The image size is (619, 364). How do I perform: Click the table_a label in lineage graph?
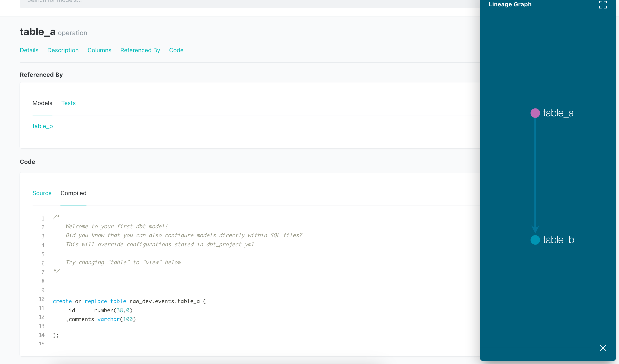coord(558,113)
